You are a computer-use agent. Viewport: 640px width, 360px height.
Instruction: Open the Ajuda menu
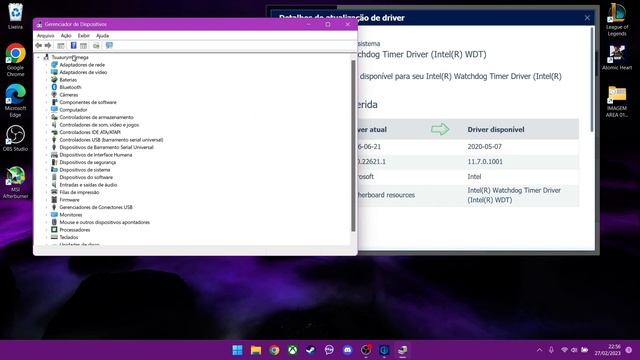pyautogui.click(x=102, y=36)
